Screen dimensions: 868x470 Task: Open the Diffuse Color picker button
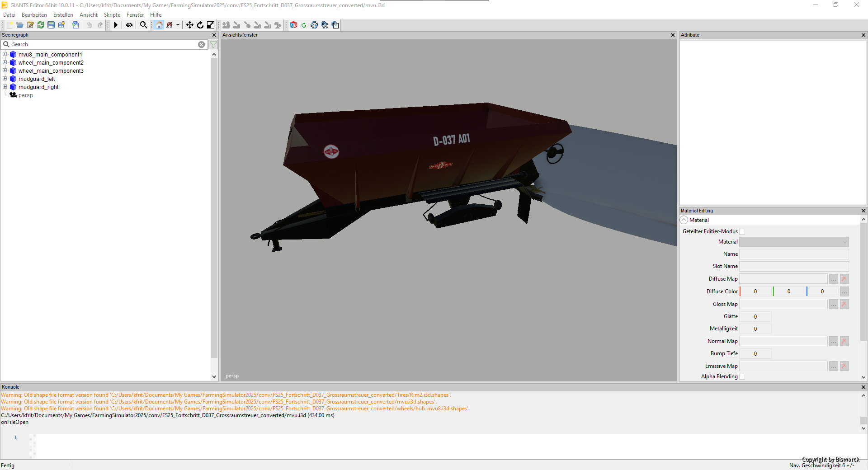click(844, 291)
